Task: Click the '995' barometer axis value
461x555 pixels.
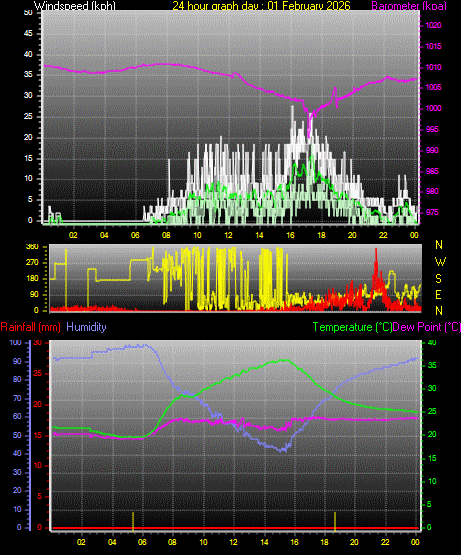Action: (x=432, y=129)
